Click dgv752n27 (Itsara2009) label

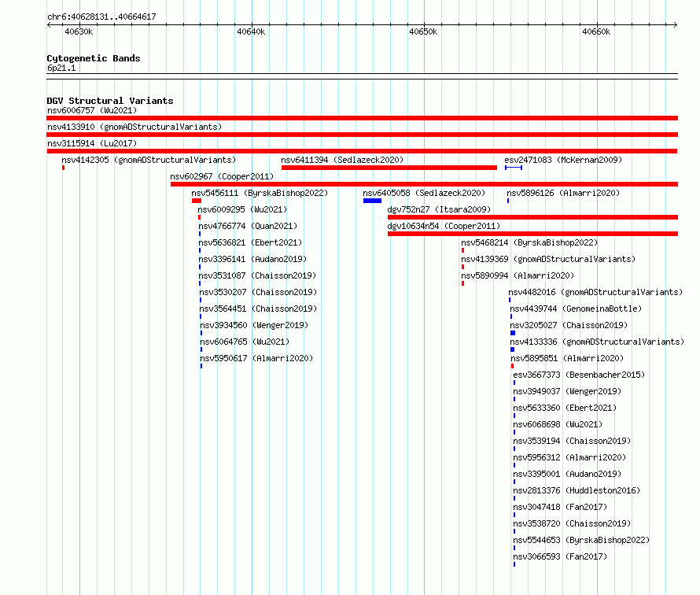439,209
